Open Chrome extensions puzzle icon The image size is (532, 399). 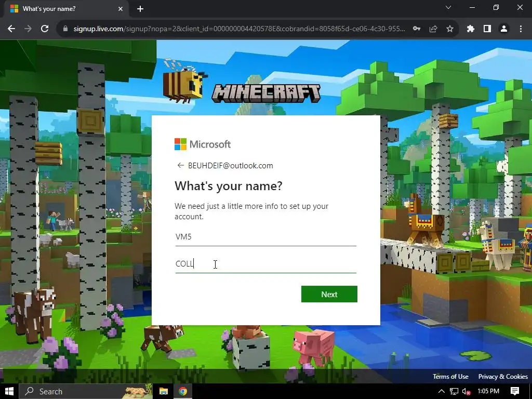click(471, 29)
